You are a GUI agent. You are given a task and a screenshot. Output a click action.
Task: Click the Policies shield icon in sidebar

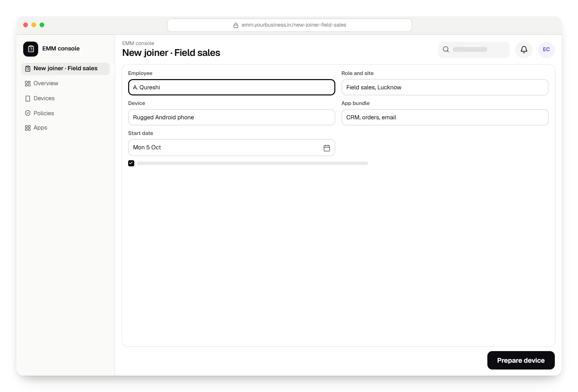coord(28,113)
